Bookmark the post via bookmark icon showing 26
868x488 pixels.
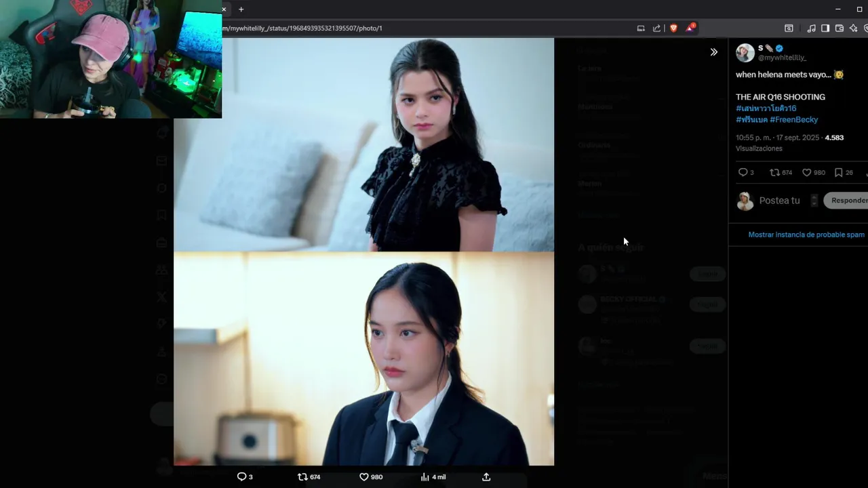point(844,173)
